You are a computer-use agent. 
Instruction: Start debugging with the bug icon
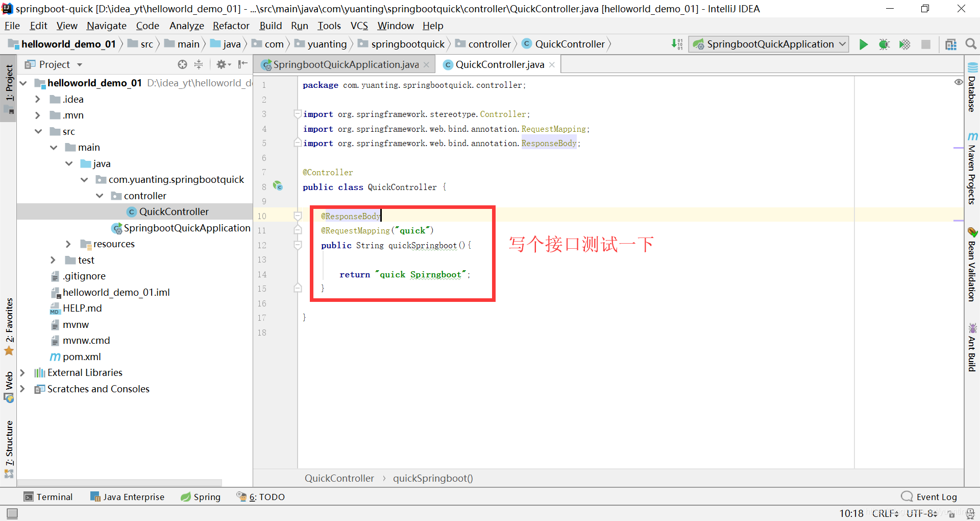click(884, 44)
